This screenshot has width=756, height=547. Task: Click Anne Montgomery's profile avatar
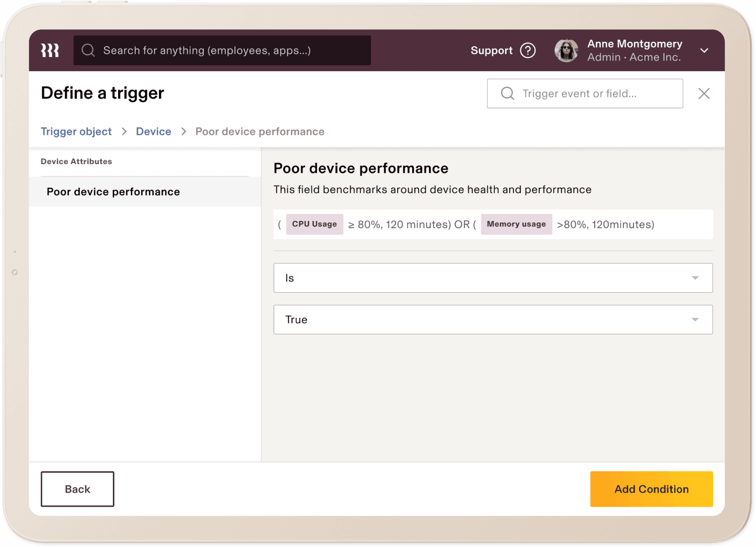click(566, 50)
